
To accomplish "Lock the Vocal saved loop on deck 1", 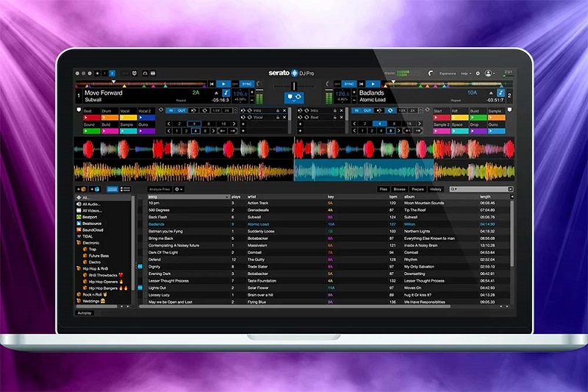I will tap(278, 118).
